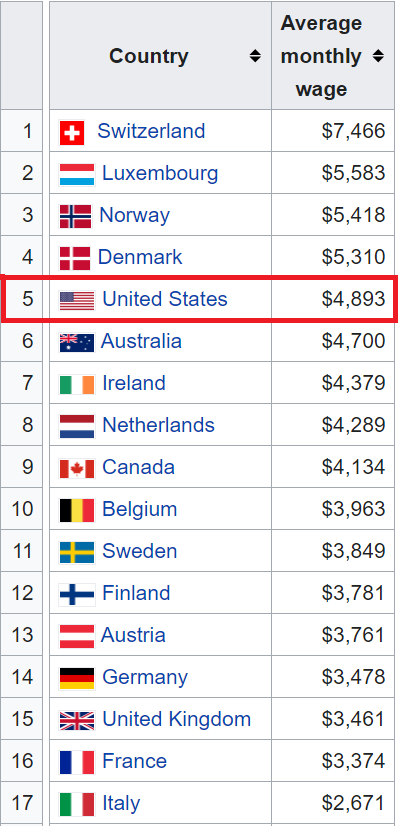Sort by Average monthly wage arrows
Viewport: 399px width, 826px height.
(378, 56)
